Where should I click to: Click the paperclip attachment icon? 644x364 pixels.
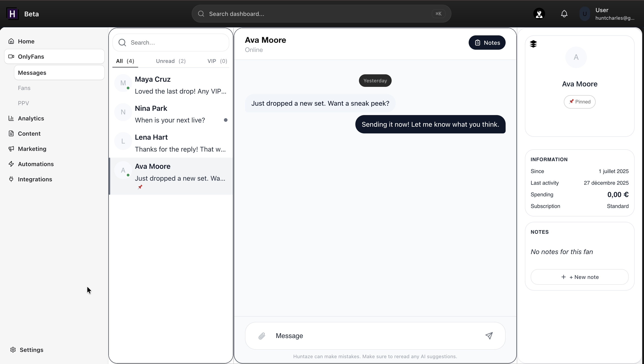click(262, 336)
